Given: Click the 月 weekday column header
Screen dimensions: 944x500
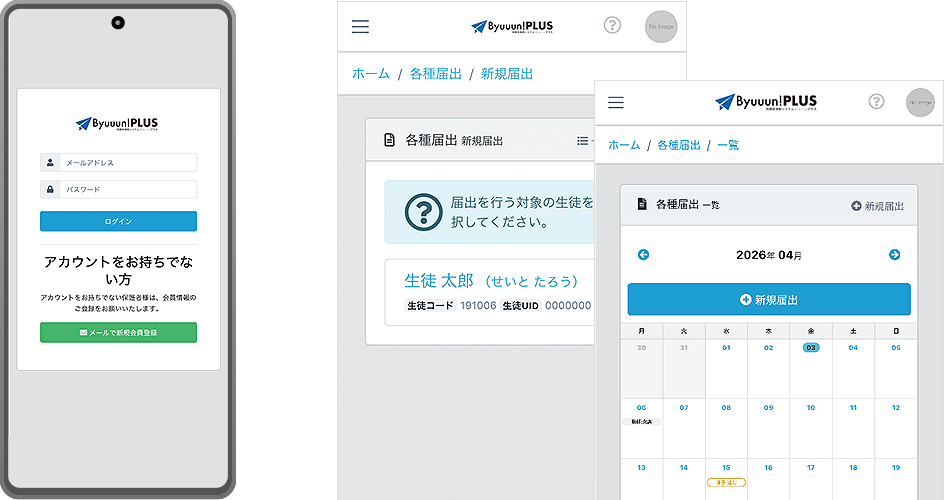Looking at the screenshot, I should 642,331.
